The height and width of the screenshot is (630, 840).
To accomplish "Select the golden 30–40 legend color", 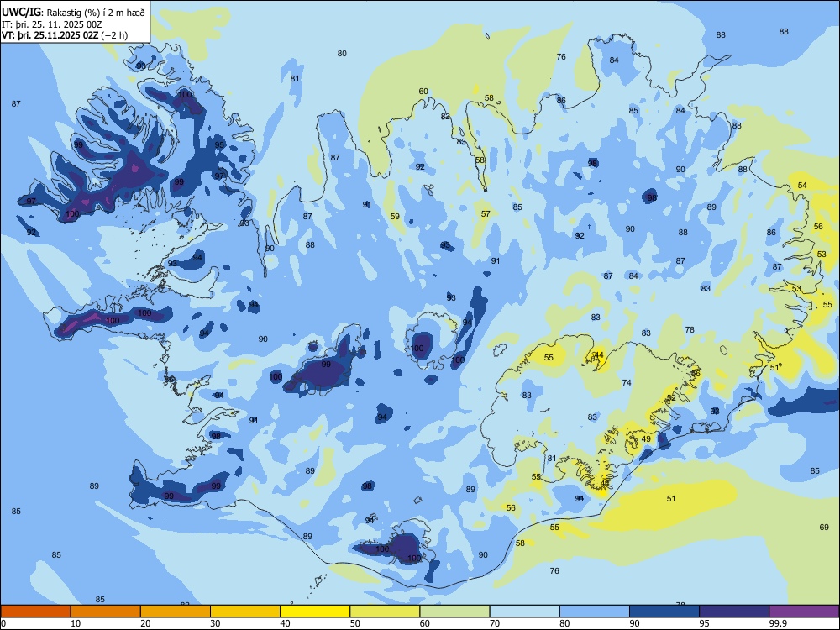I will click(x=245, y=612).
